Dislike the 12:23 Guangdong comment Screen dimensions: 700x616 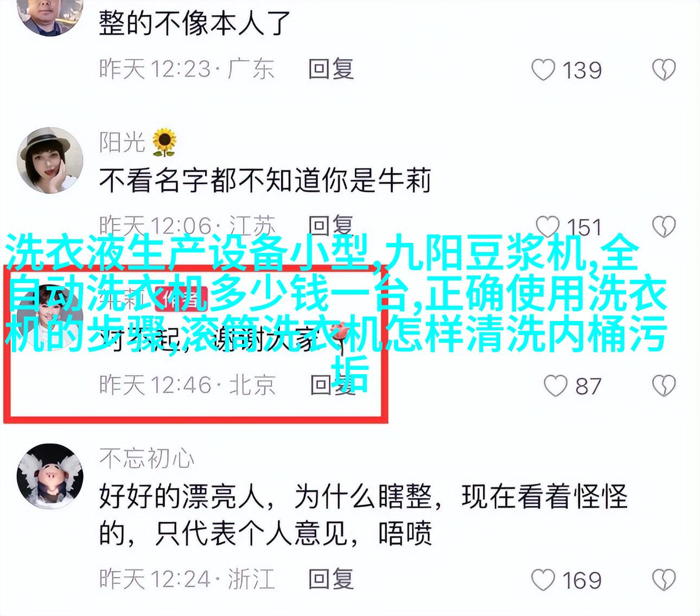[663, 70]
